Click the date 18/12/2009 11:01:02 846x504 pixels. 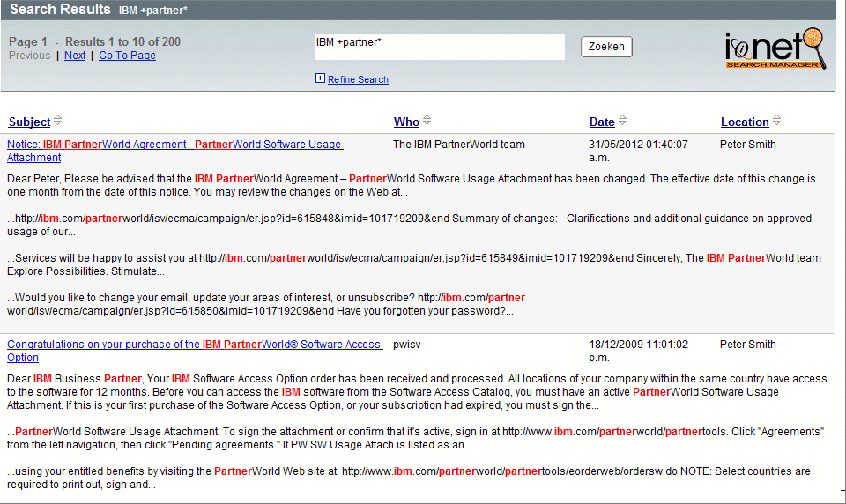(x=638, y=351)
